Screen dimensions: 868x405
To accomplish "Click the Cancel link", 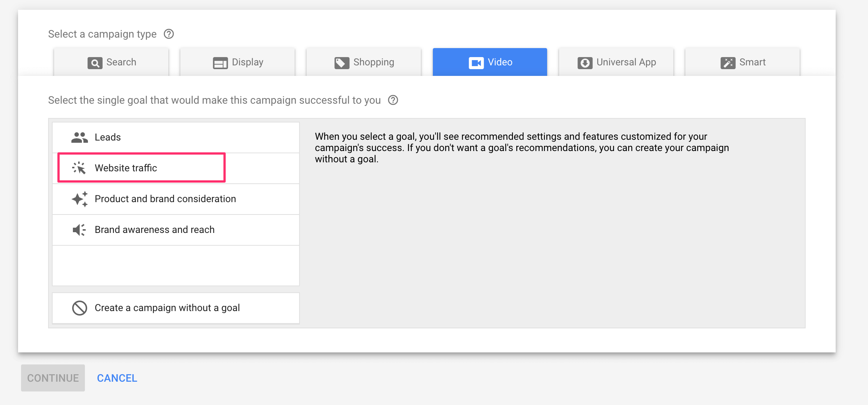I will coord(117,378).
